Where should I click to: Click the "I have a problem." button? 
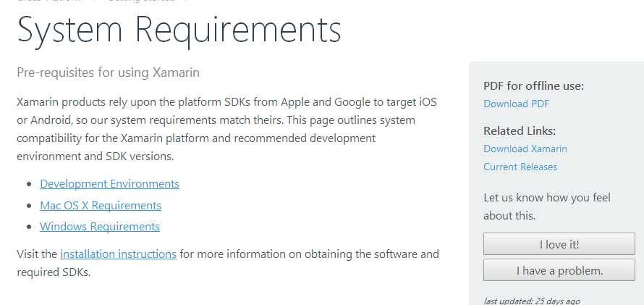click(x=559, y=270)
